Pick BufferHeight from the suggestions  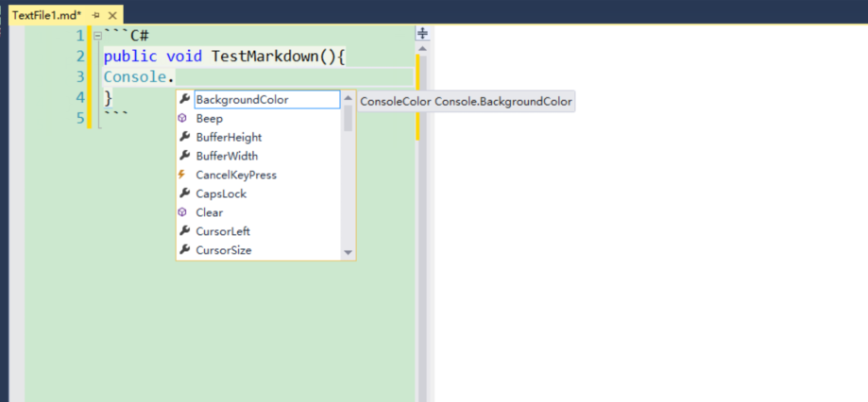[258, 137]
